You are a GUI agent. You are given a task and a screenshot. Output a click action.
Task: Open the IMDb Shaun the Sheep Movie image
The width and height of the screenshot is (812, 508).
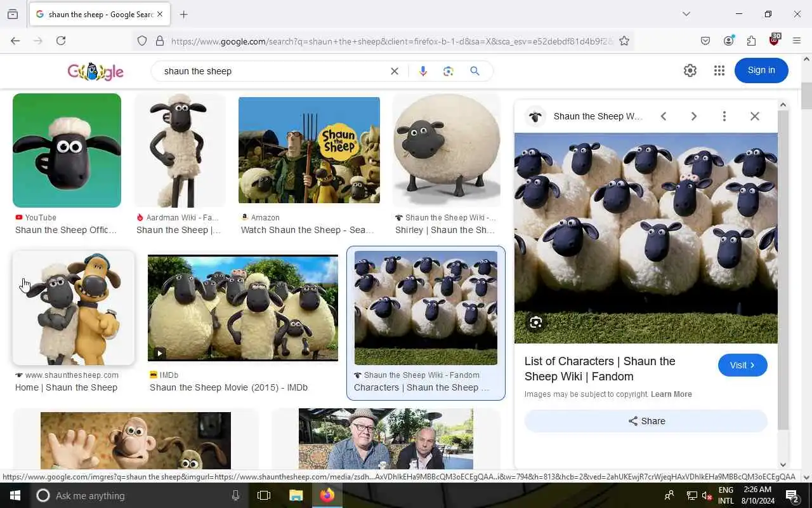pos(243,308)
